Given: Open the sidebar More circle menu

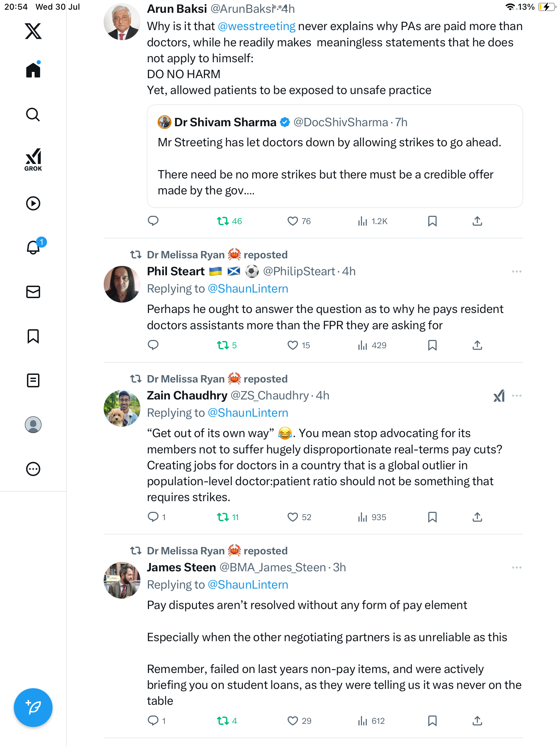Looking at the screenshot, I should 33,469.
